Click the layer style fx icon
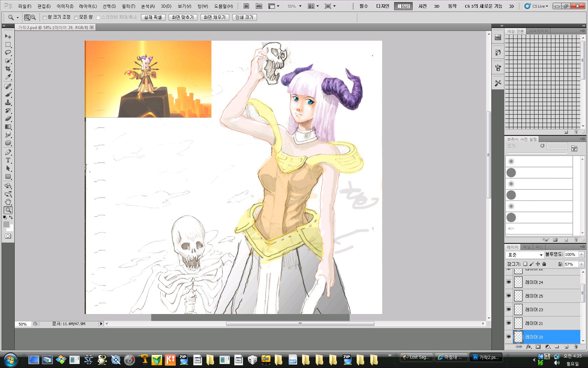Image resolution: width=588 pixels, height=368 pixels. point(528,347)
